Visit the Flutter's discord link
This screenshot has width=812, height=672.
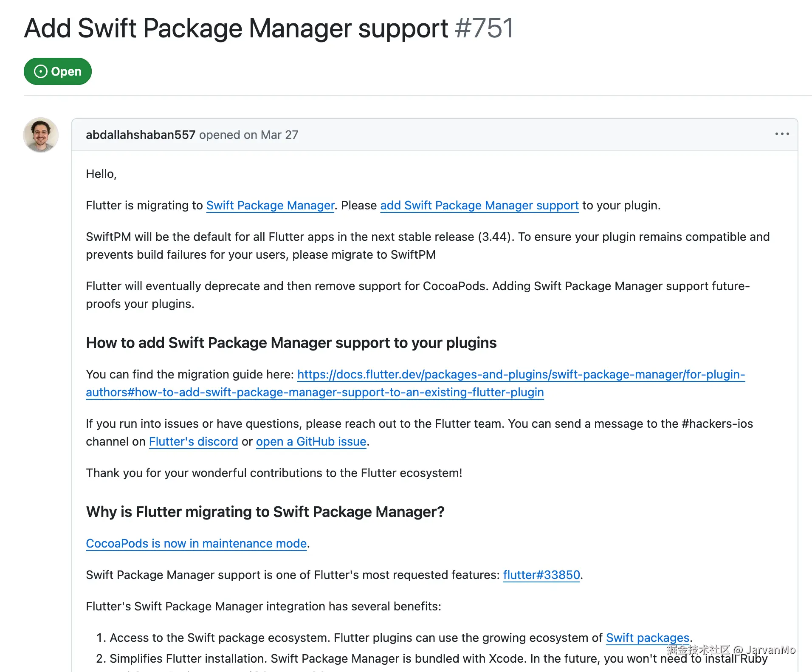click(x=194, y=442)
